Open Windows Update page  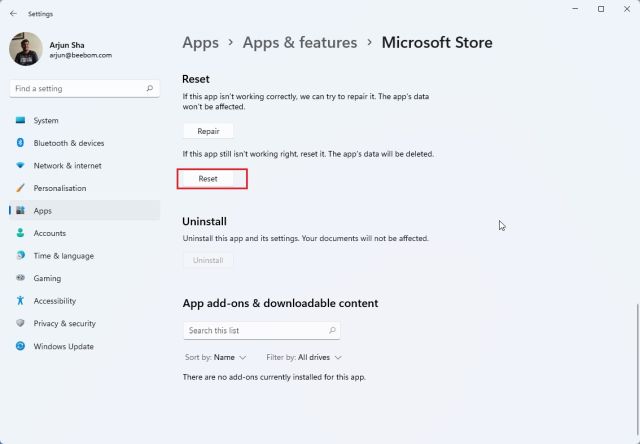coord(84,346)
